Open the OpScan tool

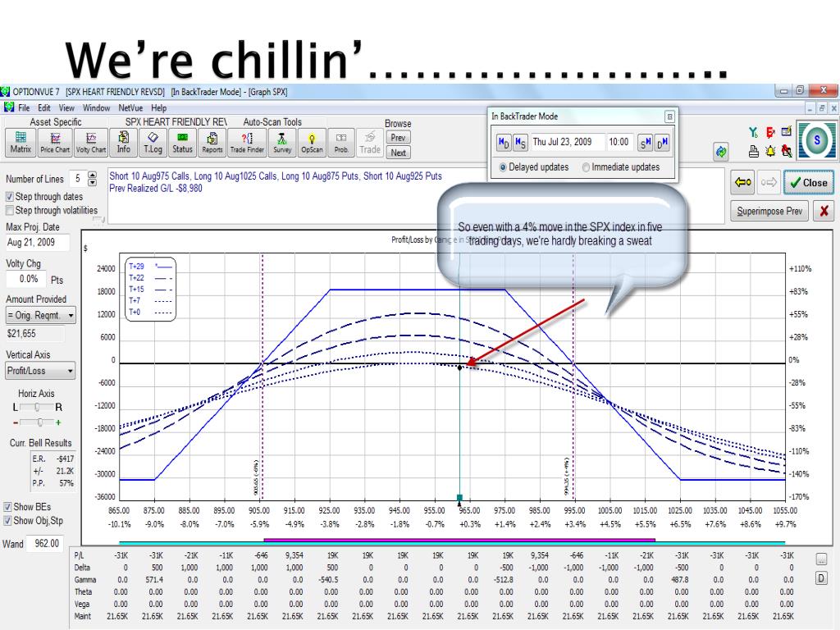click(x=312, y=143)
